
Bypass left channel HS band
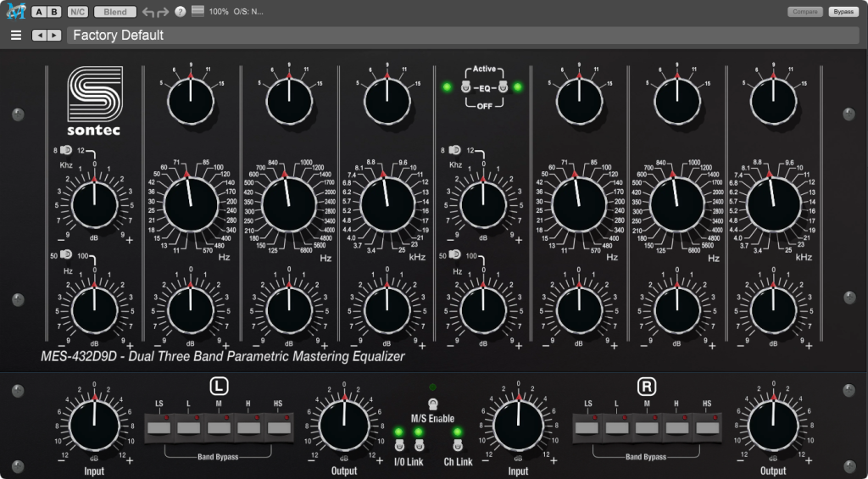(279, 427)
